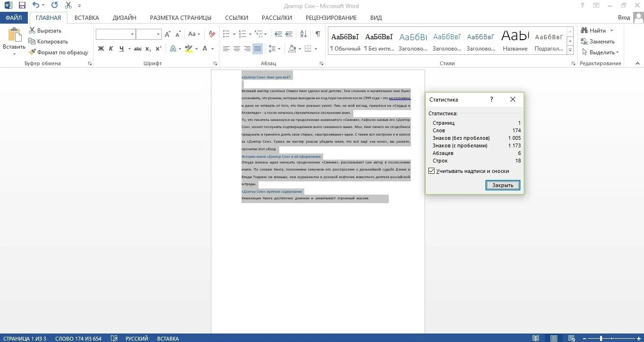
Task: Toggle justified alignment button
Action: point(258,49)
